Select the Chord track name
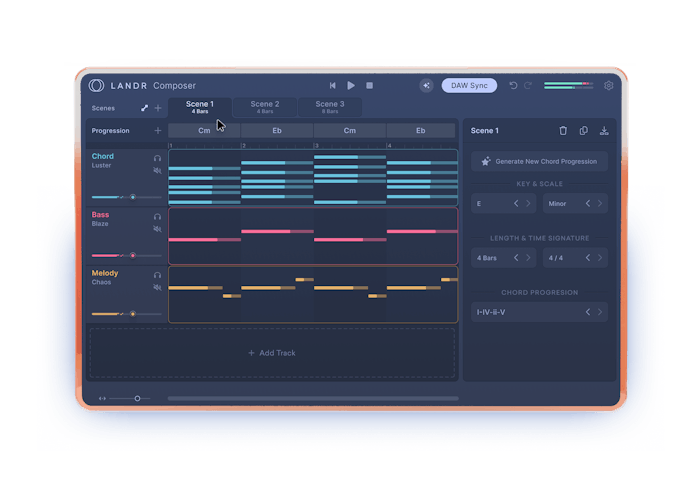 [x=103, y=156]
